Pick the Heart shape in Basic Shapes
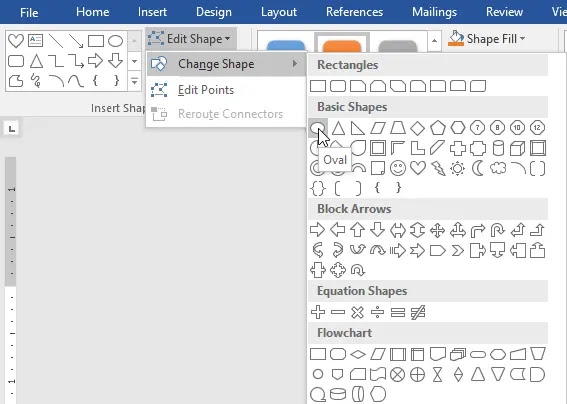 pos(418,168)
